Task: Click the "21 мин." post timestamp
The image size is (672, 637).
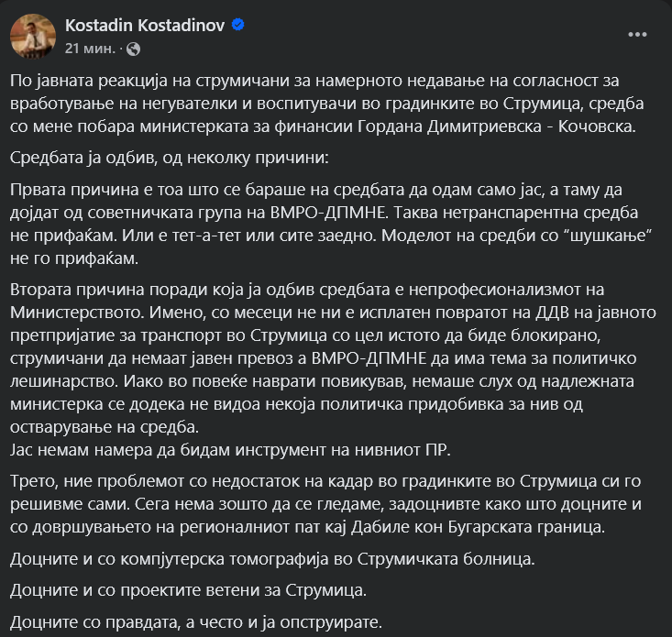Action: [90, 48]
